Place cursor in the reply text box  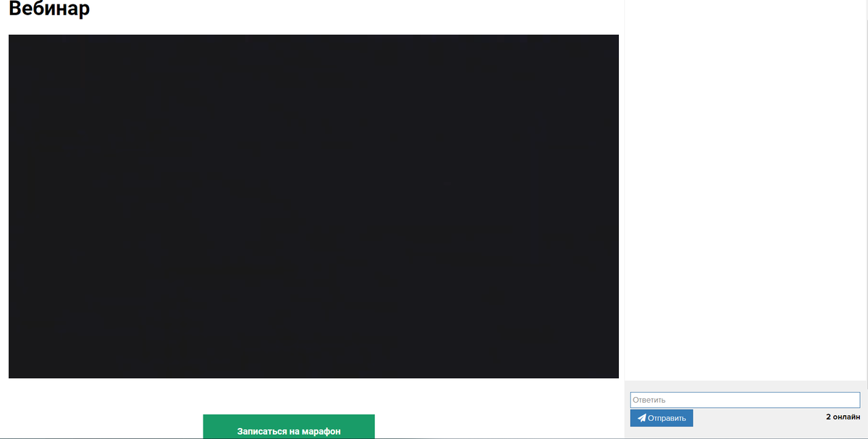click(x=744, y=400)
